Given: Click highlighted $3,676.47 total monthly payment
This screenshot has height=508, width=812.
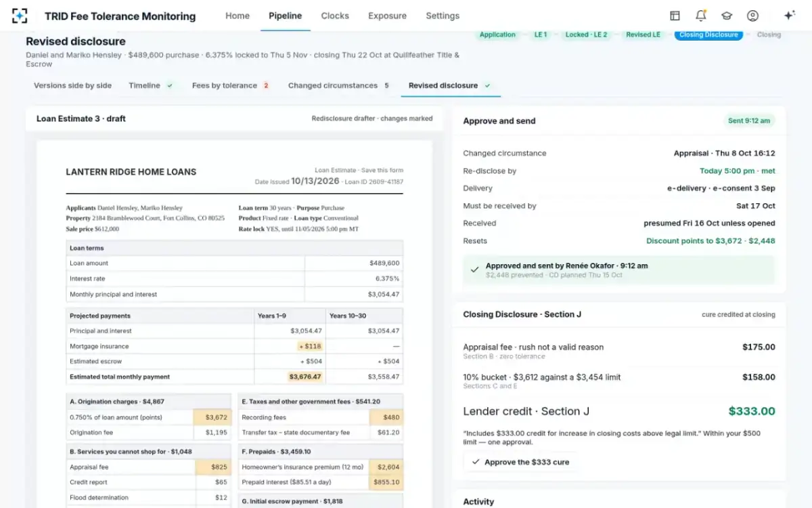Looking at the screenshot, I should click(x=305, y=377).
